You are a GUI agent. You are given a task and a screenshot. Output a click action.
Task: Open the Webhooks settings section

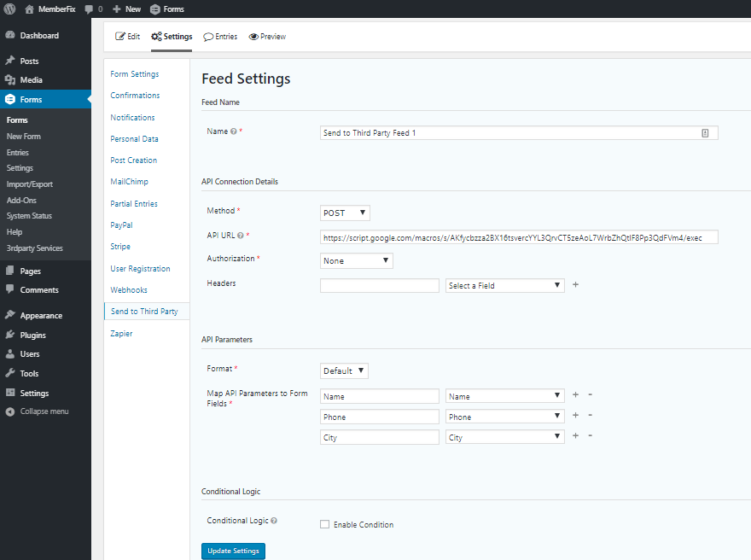tap(129, 290)
